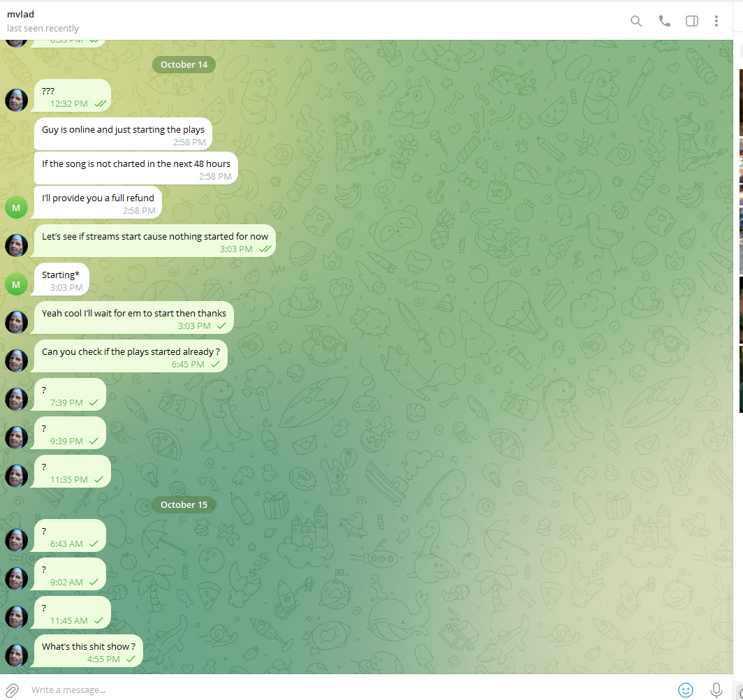The width and height of the screenshot is (743, 700).
Task: Open the three-dot chat options menu
Action: click(716, 21)
